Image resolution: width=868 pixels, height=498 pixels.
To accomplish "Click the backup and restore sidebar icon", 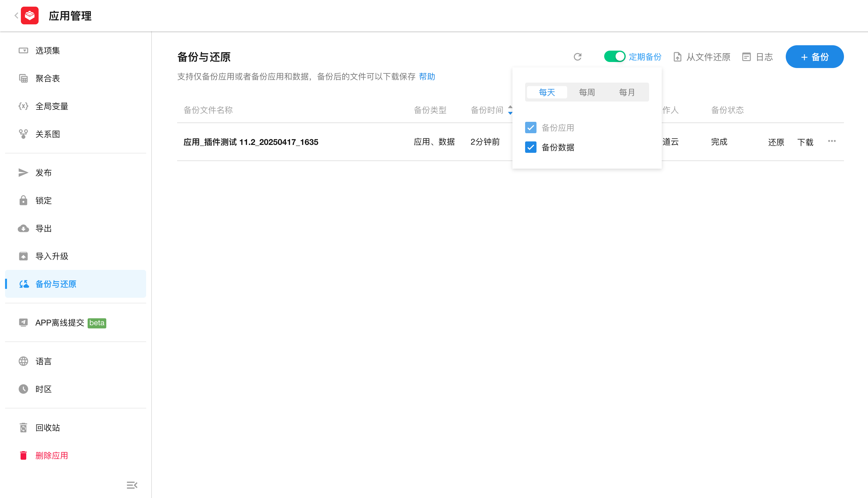I will pos(24,284).
